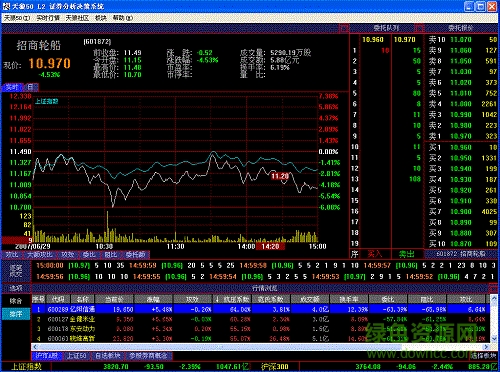Click the red square icon beside 委托队列 header

pyautogui.click(x=344, y=28)
